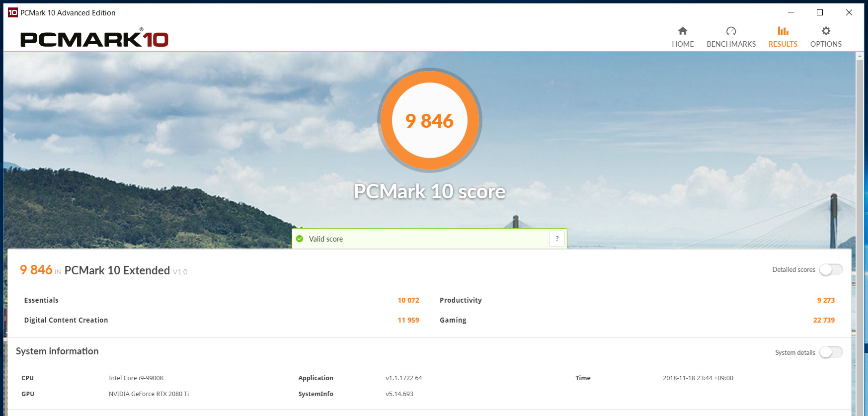This screenshot has height=416, width=868.
Task: Click the PCMark 10 logo
Action: (94, 39)
